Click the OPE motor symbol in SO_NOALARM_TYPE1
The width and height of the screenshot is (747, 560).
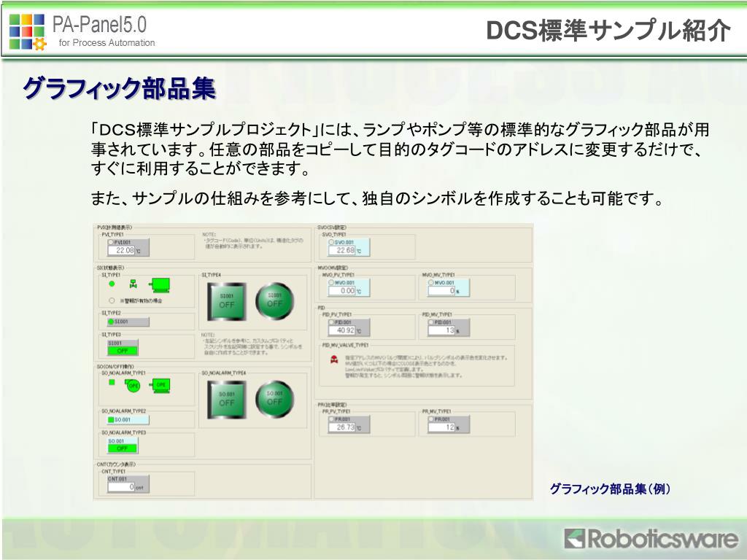(160, 385)
